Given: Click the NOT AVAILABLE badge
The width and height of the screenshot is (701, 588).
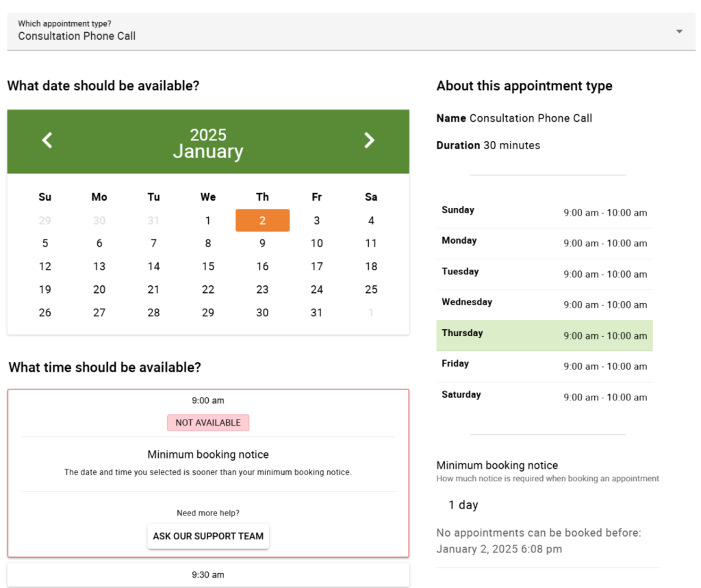Looking at the screenshot, I should pyautogui.click(x=208, y=422).
